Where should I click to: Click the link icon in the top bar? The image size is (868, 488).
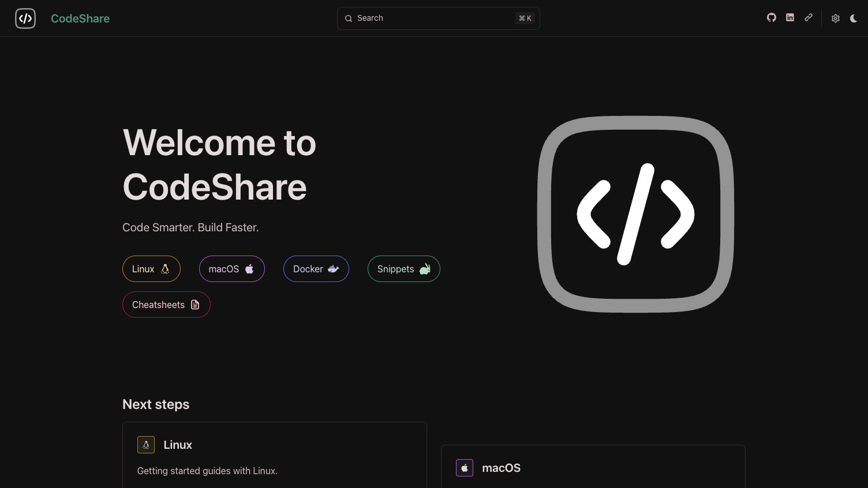[x=808, y=17]
